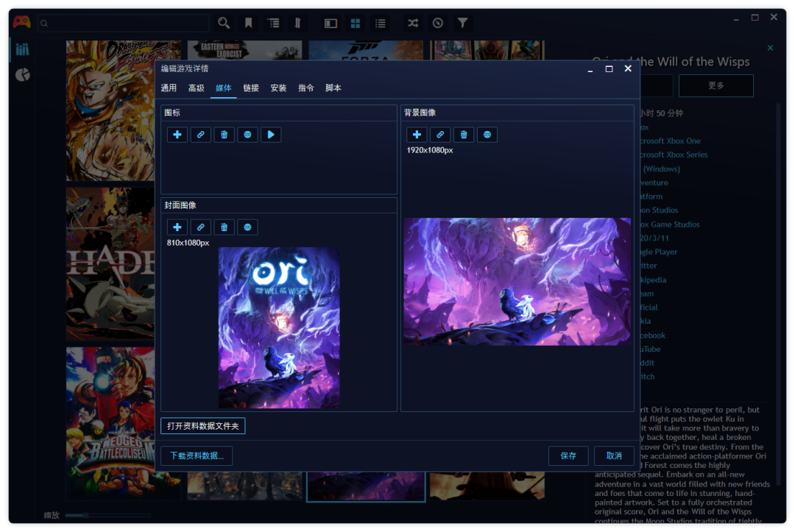Switch to the 通用 tab
795x532 pixels.
(169, 88)
